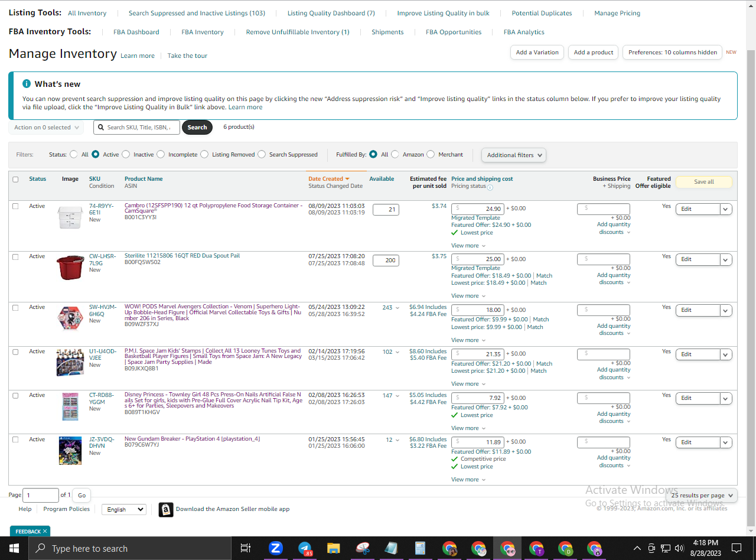The width and height of the screenshot is (756, 560).
Task: Click the Marvel Venom WOW! PODS thumbnail
Action: tap(70, 318)
